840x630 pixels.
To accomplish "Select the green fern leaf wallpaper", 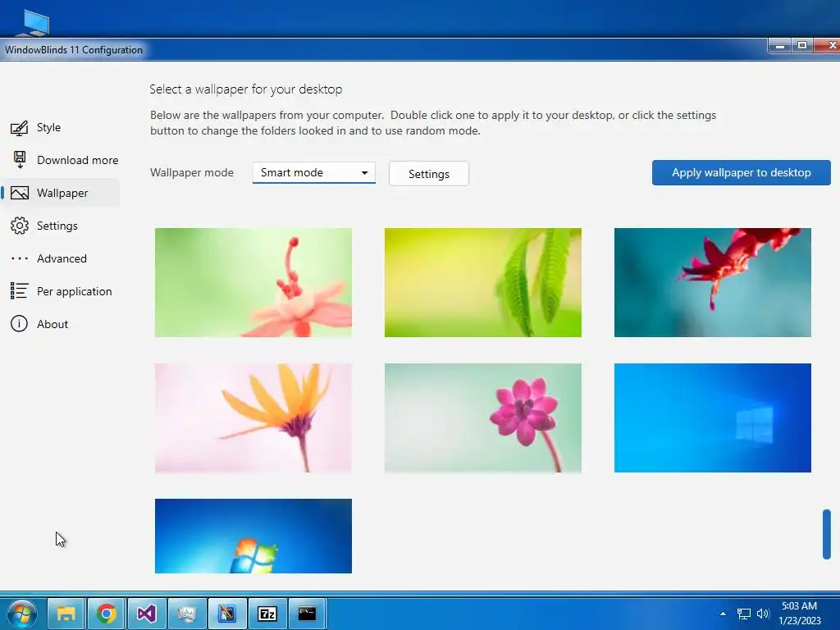I will 482,282.
